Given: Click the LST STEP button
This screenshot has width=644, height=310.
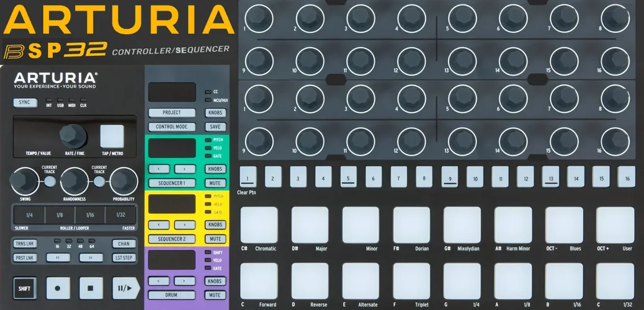Looking at the screenshot, I should tap(124, 258).
